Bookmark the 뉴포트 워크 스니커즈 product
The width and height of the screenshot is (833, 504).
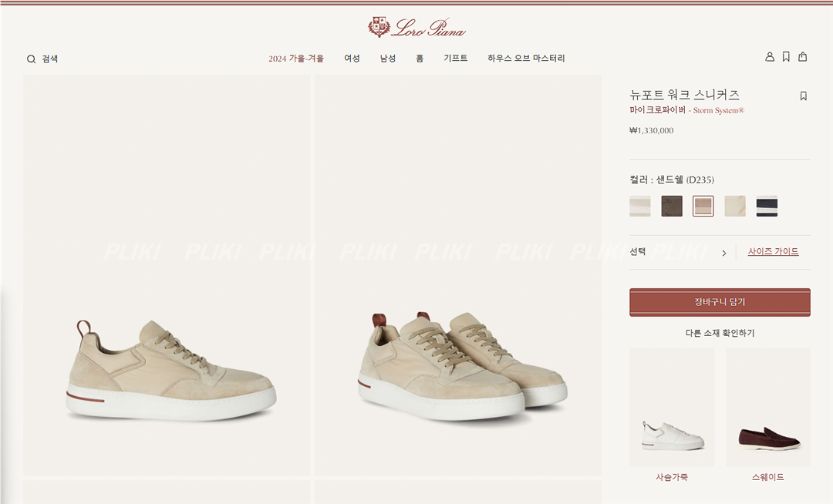pos(803,96)
